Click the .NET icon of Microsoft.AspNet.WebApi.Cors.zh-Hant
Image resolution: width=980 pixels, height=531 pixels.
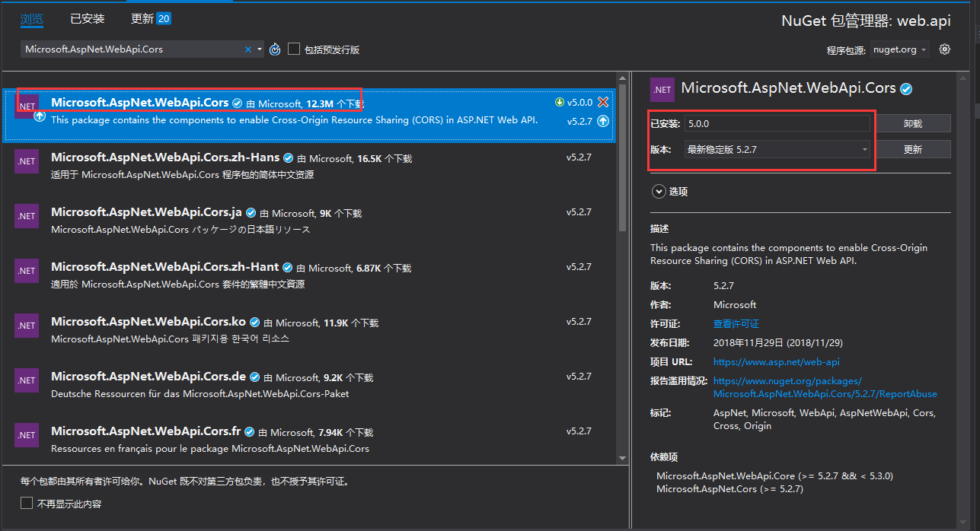click(27, 271)
